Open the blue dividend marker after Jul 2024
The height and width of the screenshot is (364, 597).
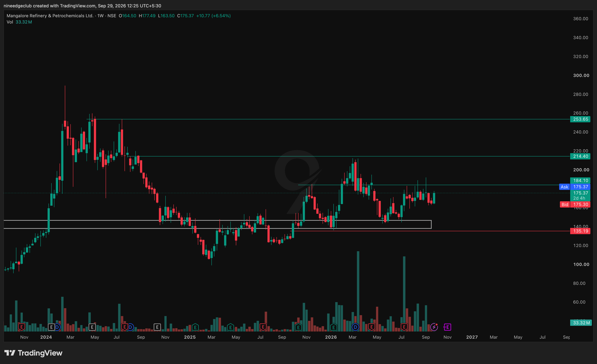coord(130,327)
